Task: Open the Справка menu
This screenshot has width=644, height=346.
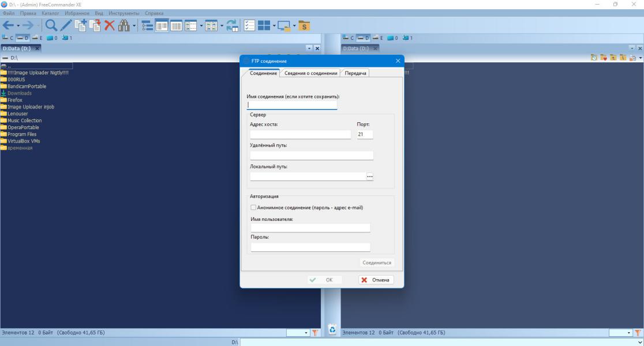Action: (154, 13)
